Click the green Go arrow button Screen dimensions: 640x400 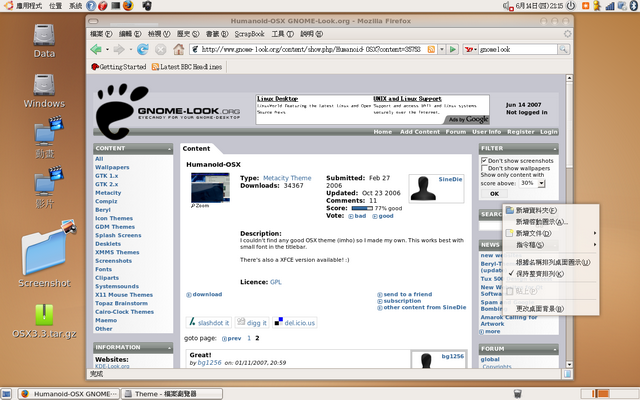pos(453,49)
